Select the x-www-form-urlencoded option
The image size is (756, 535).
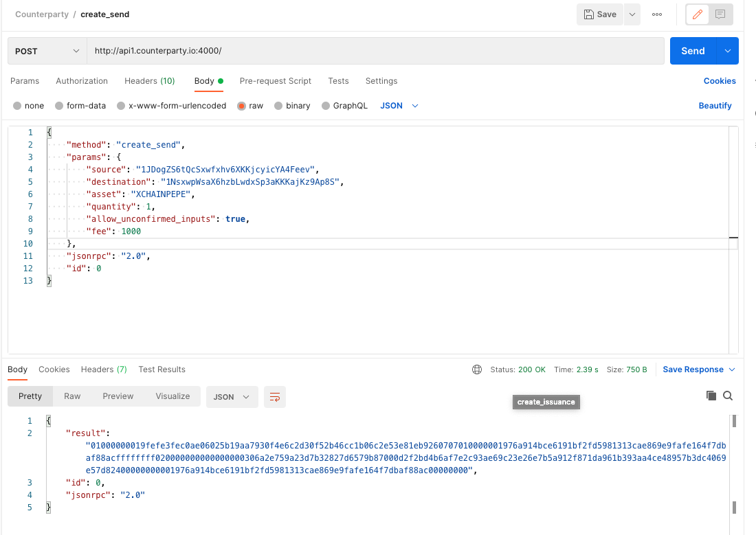pyautogui.click(x=171, y=106)
